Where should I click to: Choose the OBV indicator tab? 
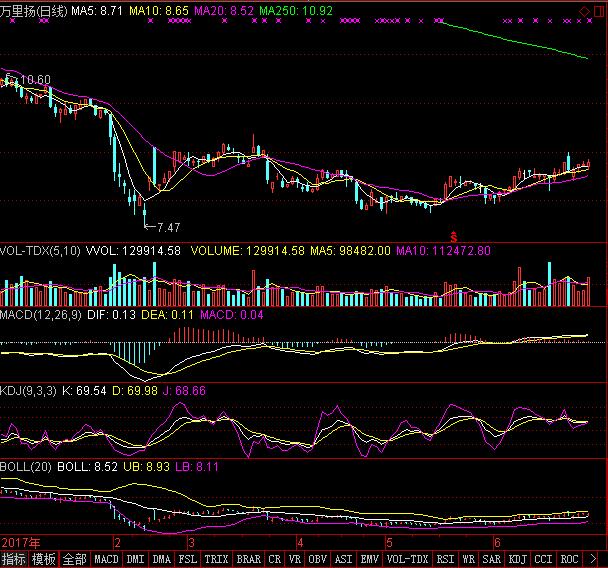point(318,559)
